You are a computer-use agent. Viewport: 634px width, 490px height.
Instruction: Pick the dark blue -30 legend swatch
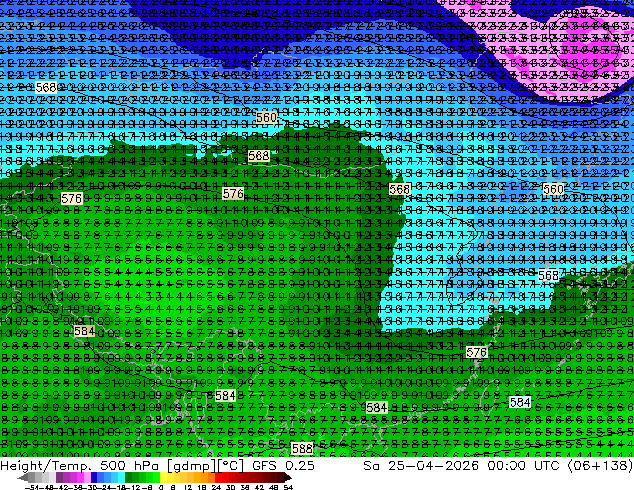94,477
